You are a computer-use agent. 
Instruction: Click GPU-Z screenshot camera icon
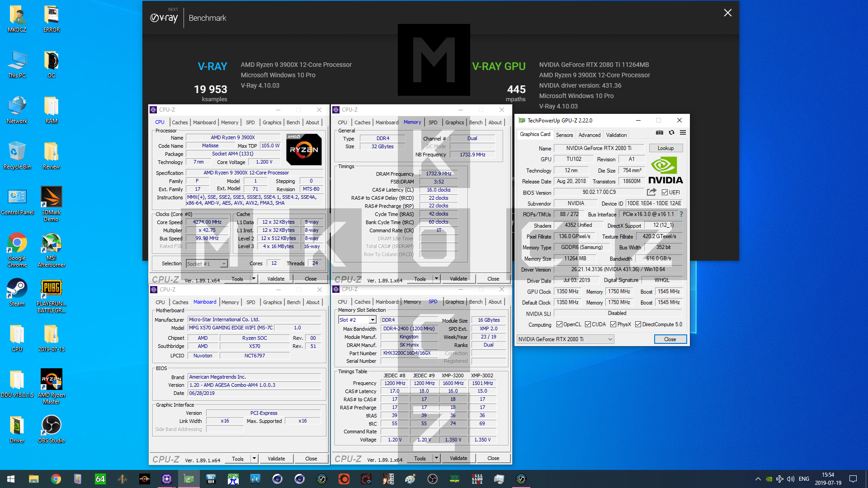point(660,132)
